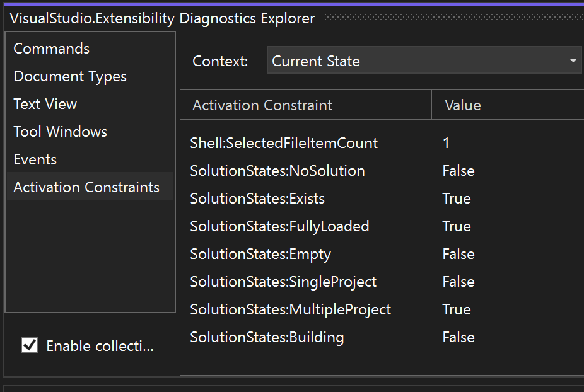Screen dimensions: 584x392
Task: Select Commands in the sidebar
Action: [x=50, y=49]
